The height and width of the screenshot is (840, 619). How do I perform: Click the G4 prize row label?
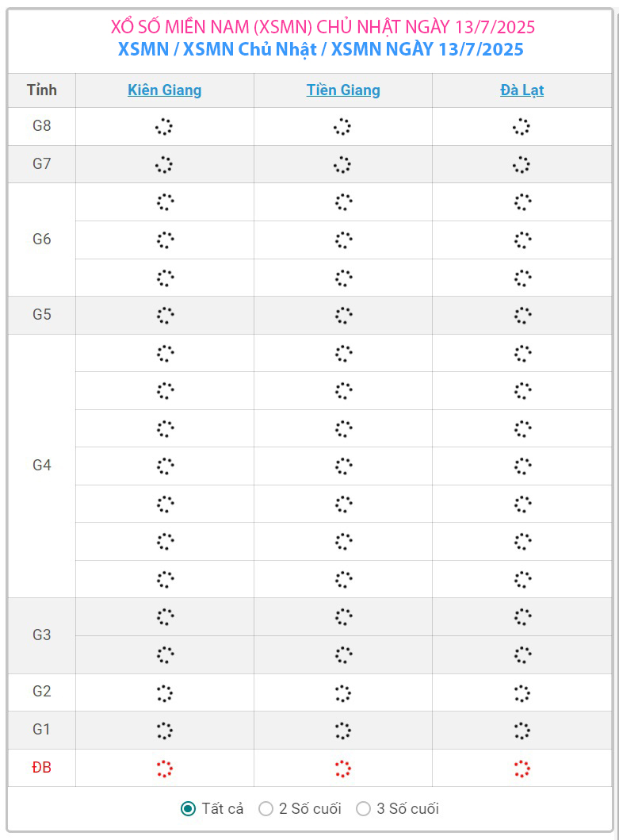tap(42, 466)
